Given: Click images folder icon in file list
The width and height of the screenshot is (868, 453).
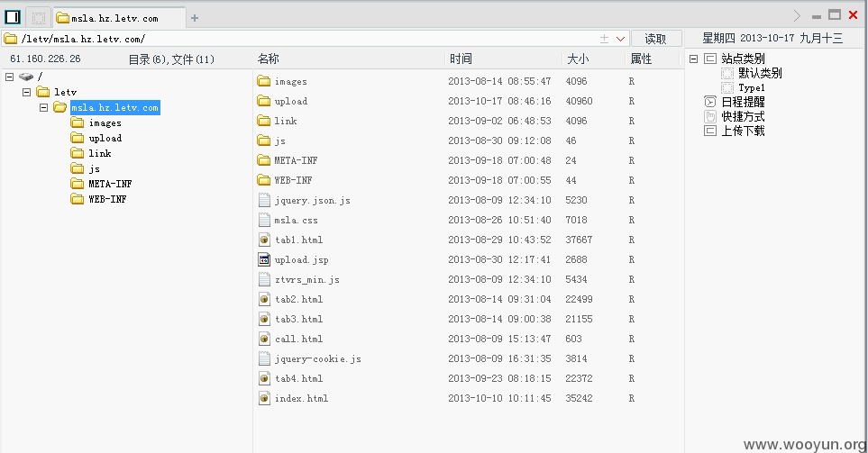Looking at the screenshot, I should point(264,81).
